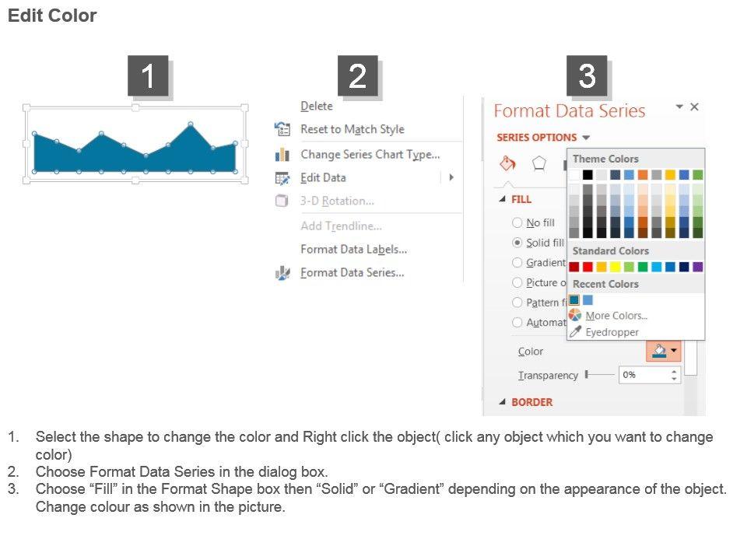This screenshot has height=560, width=747.
Task: Open the Fill & Line paint bucket tab
Action: 507,163
